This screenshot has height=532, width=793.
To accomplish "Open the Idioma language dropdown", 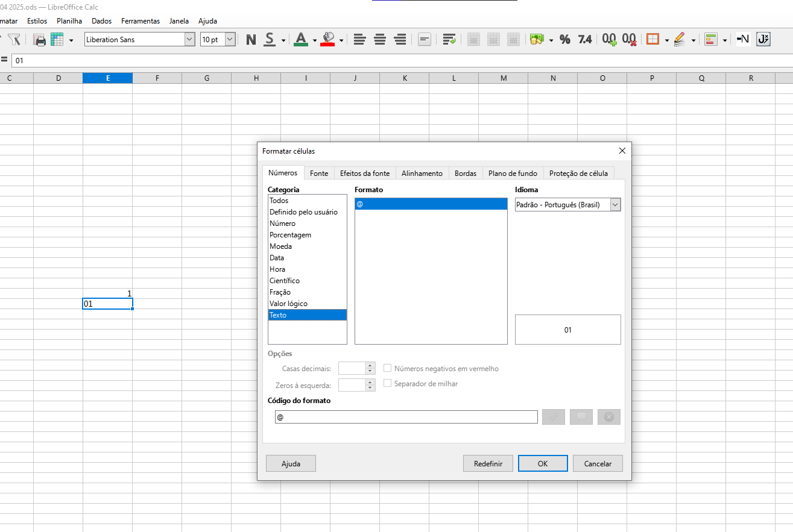I will (615, 205).
